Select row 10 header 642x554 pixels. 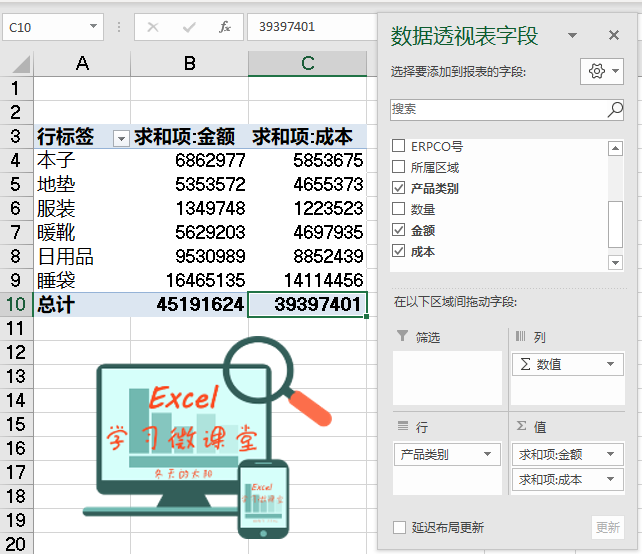[x=16, y=304]
